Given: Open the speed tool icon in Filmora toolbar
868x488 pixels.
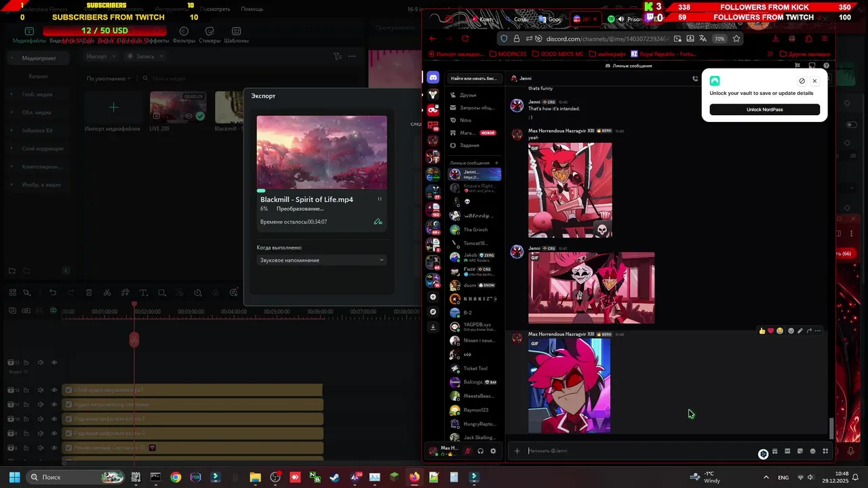Looking at the screenshot, I should tap(197, 293).
